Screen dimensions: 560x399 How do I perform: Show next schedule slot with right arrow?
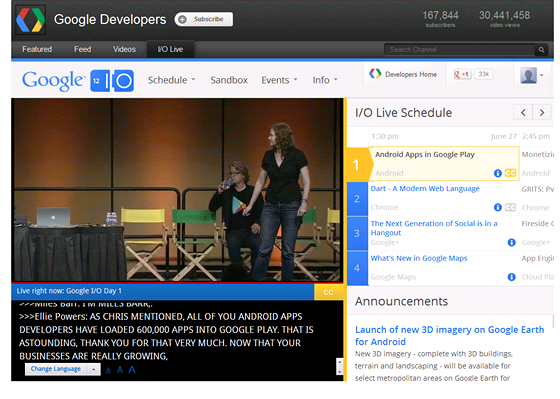[542, 113]
